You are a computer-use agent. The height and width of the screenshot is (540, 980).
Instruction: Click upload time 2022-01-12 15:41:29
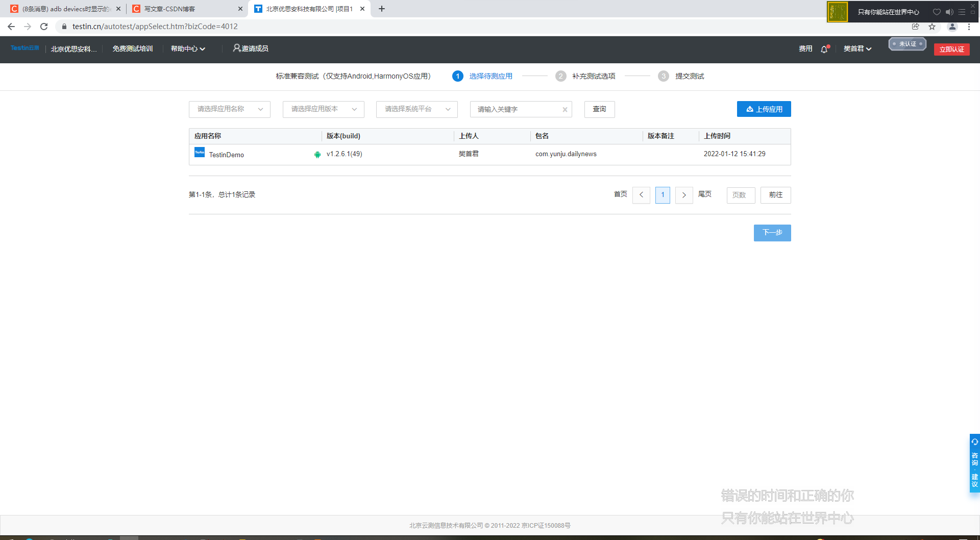[x=734, y=154]
